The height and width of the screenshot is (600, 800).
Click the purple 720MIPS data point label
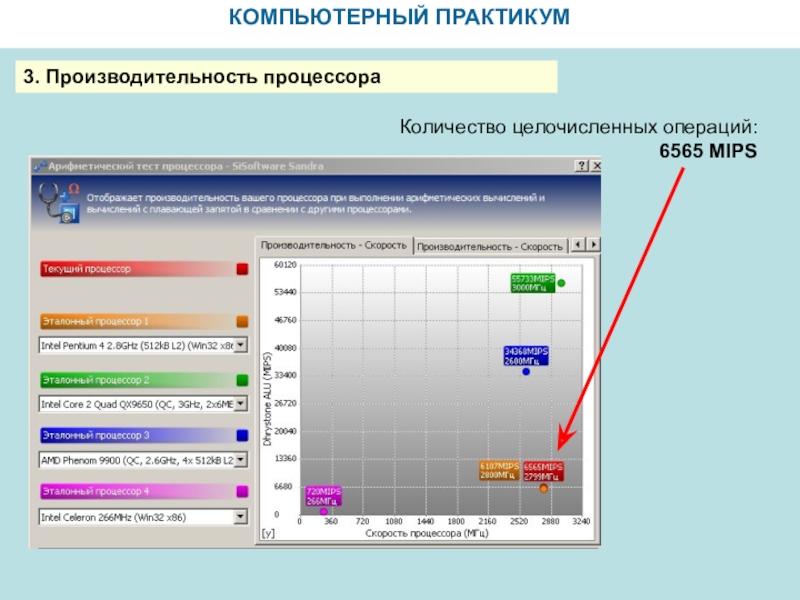[323, 496]
